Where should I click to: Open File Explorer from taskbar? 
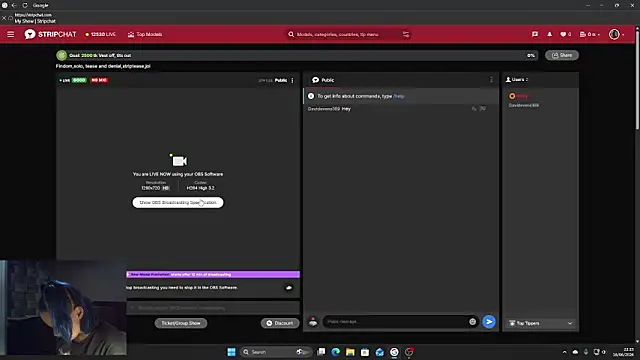point(350,352)
